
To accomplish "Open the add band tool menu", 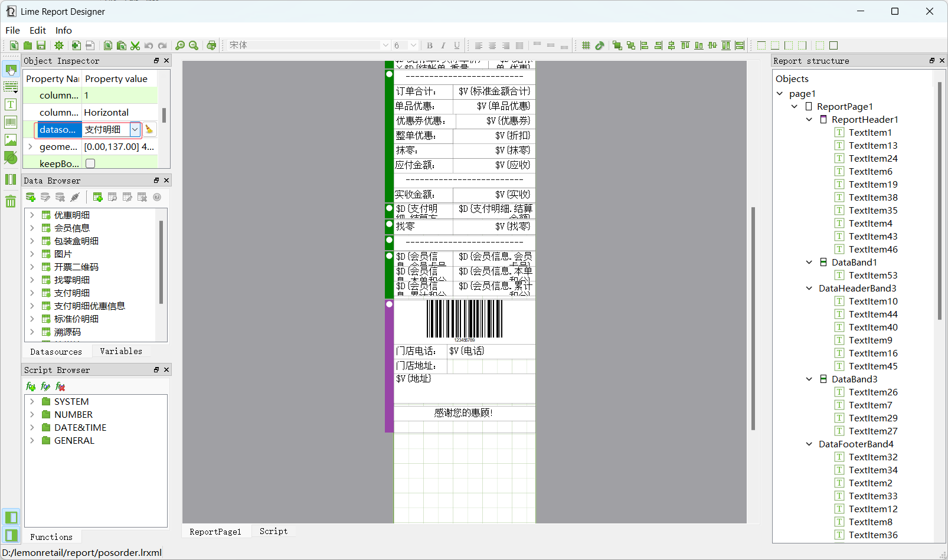I will point(11,87).
